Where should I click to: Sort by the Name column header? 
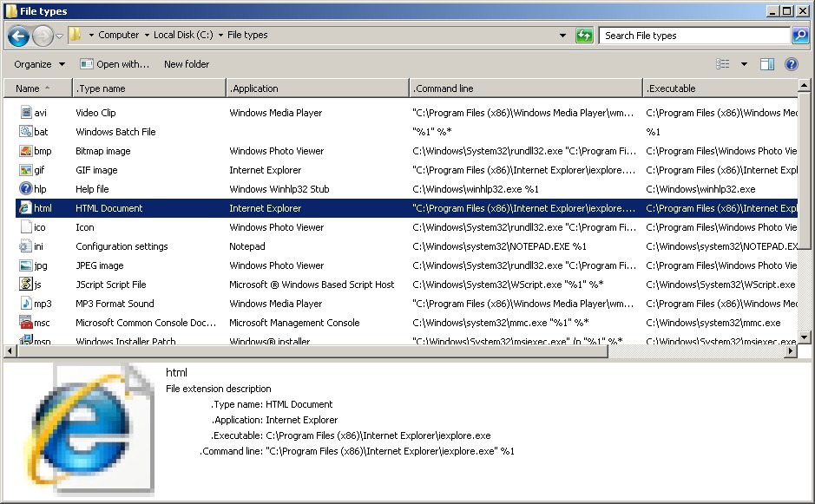[x=38, y=88]
